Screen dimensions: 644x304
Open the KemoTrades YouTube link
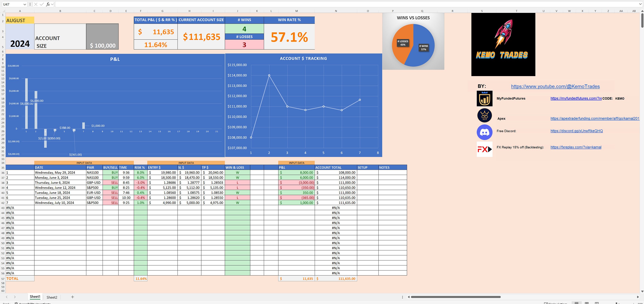[555, 86]
